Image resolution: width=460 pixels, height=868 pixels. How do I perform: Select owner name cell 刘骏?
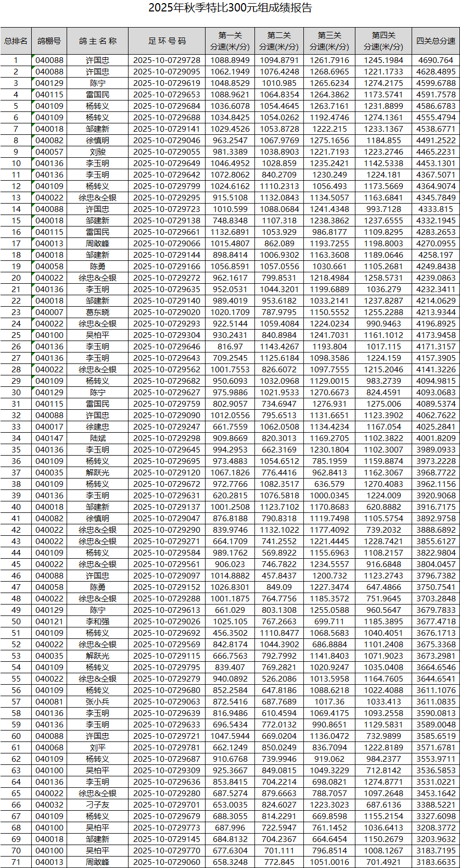[x=97, y=152]
